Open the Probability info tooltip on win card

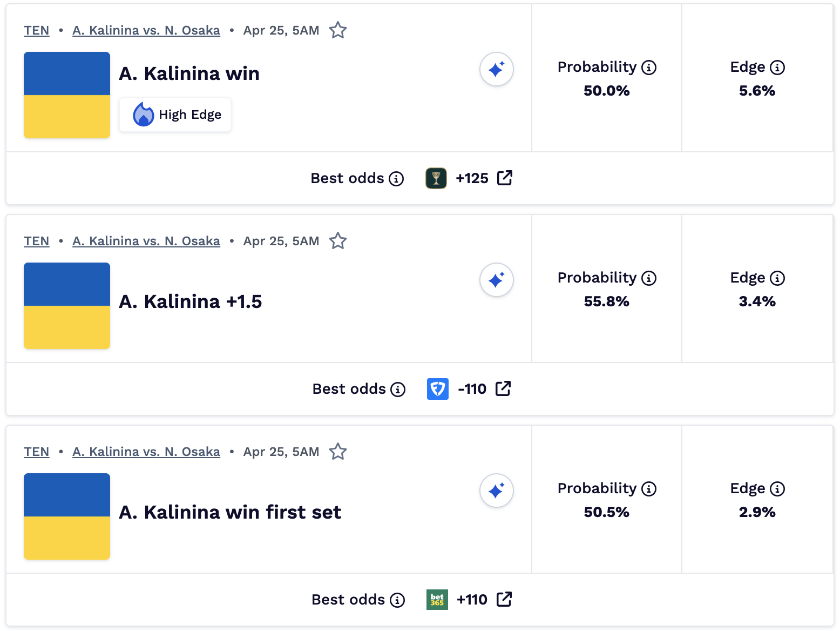coord(648,66)
